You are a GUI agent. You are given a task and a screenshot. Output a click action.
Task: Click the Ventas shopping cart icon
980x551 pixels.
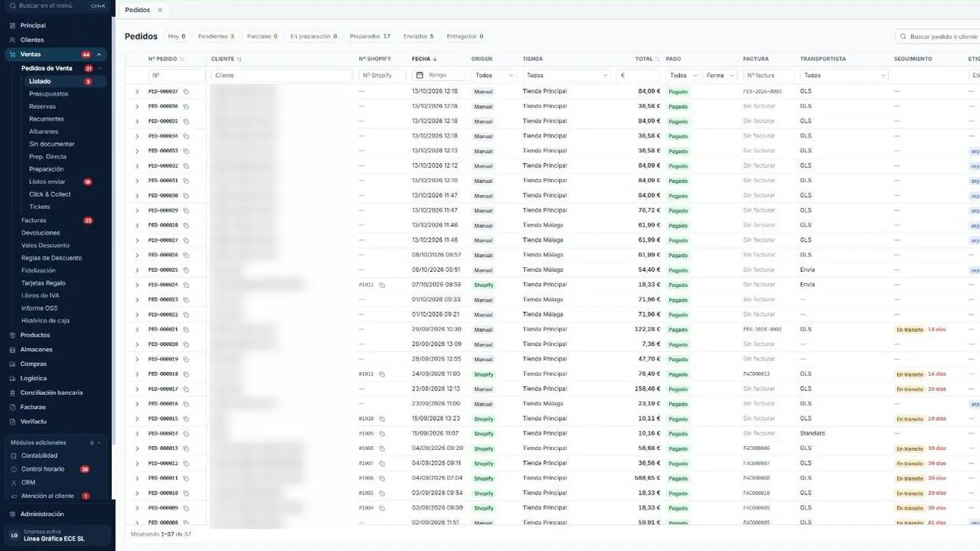coord(12,54)
